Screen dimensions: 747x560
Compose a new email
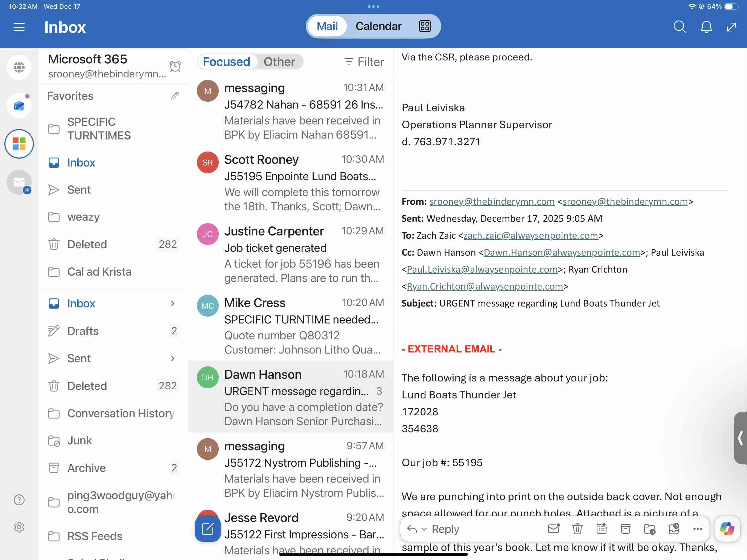click(x=207, y=529)
